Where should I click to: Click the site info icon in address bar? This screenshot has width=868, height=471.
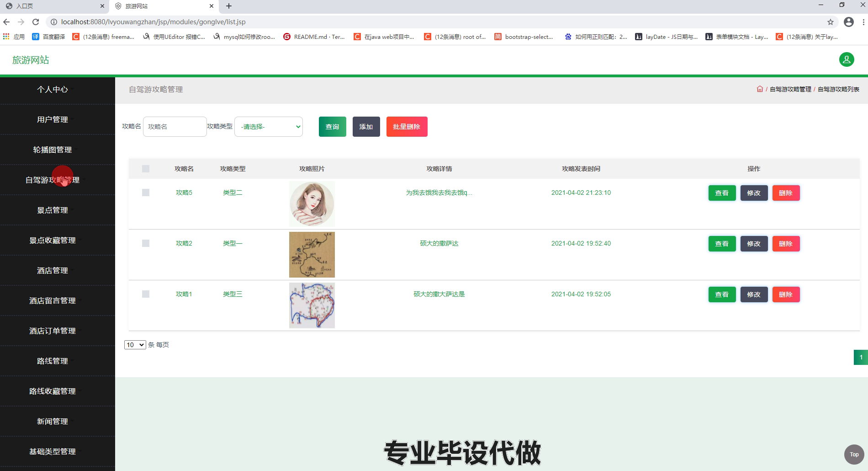pos(53,22)
